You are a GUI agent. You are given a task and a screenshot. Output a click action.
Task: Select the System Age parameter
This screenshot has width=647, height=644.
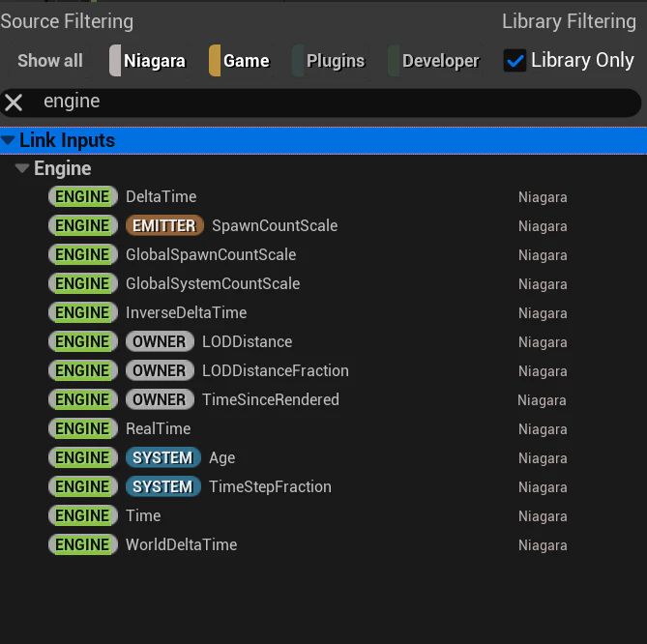[x=222, y=457]
